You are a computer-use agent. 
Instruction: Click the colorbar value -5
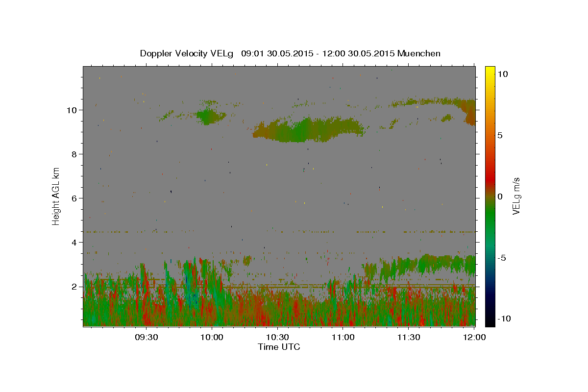(x=501, y=258)
